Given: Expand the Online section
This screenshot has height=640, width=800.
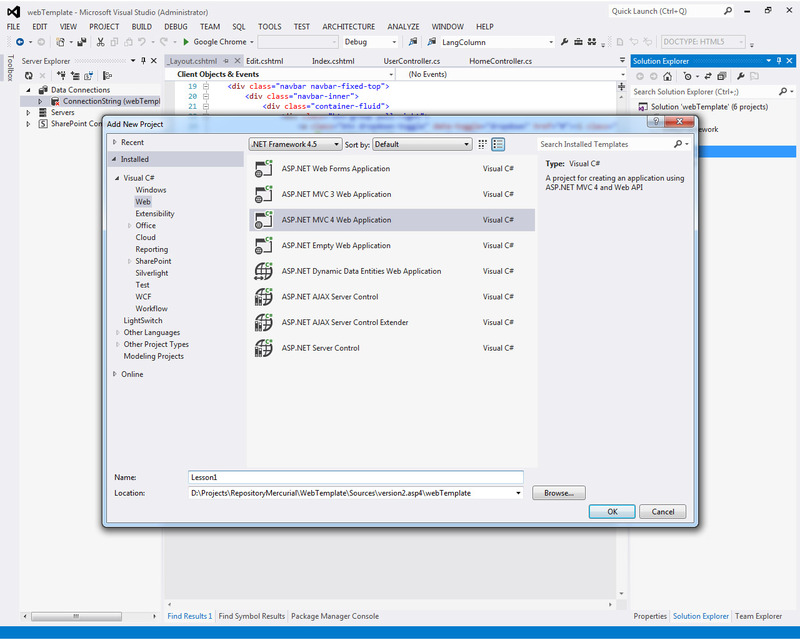Looking at the screenshot, I should click(x=114, y=374).
